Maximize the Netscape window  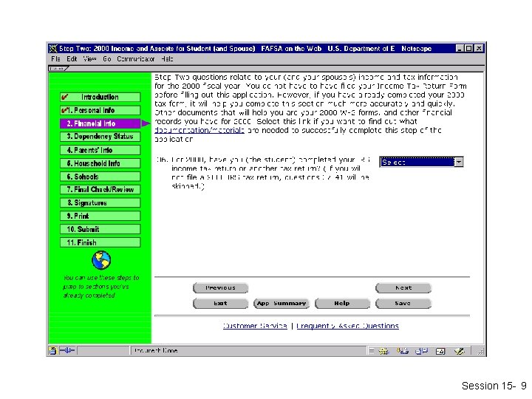469,49
